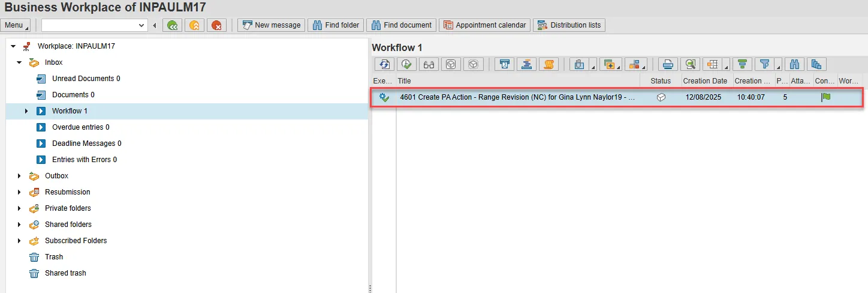Expand the Workflow 1 tree node
Viewport: 868px width, 293px height.
pyautogui.click(x=26, y=111)
